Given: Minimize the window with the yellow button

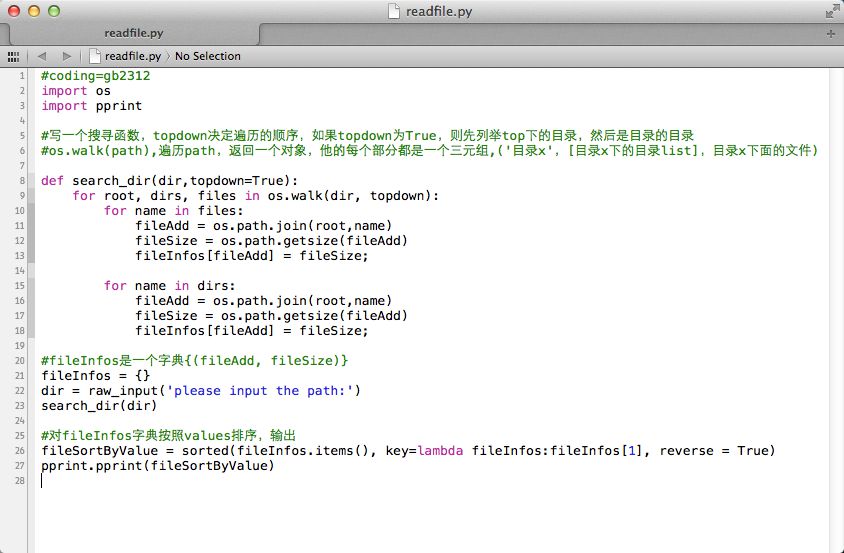Looking at the screenshot, I should click(x=33, y=11).
